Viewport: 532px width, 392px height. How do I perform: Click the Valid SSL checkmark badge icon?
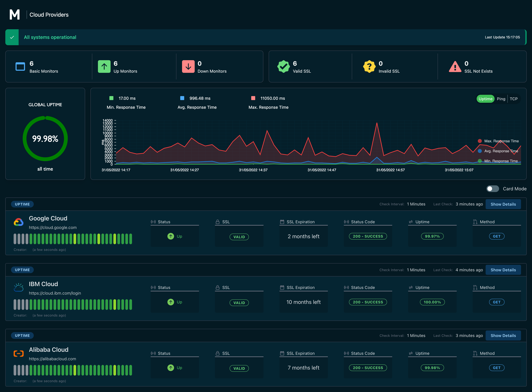coord(284,66)
